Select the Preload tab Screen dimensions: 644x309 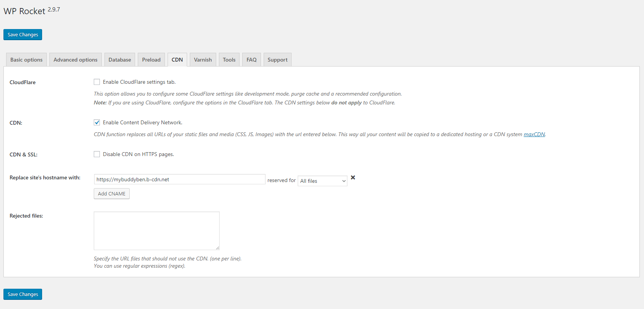[x=151, y=60]
